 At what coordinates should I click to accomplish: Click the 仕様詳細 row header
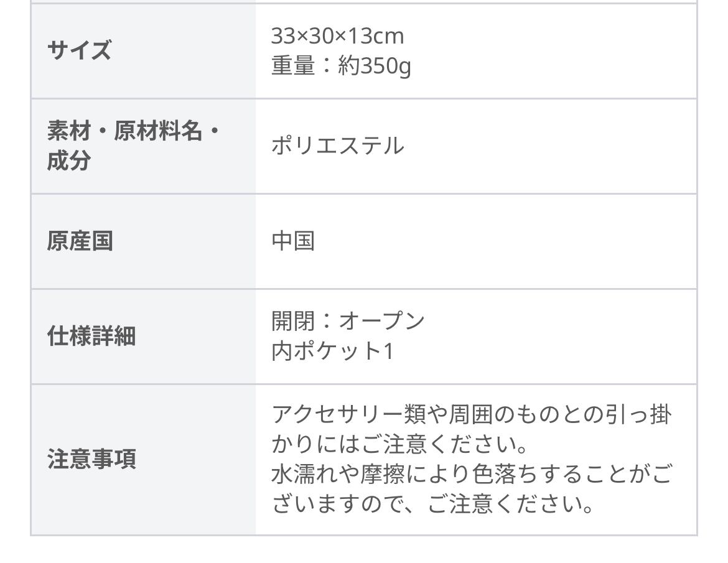(x=91, y=337)
